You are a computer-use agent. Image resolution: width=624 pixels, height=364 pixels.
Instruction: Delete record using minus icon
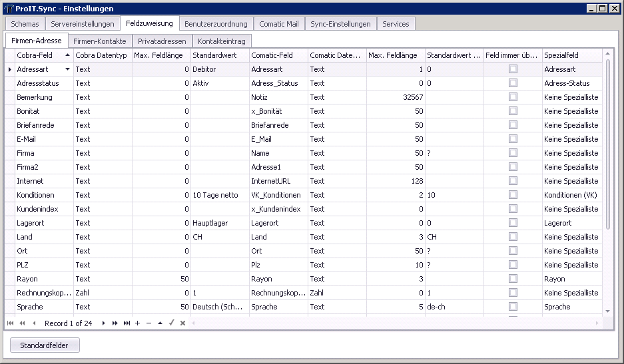click(149, 323)
